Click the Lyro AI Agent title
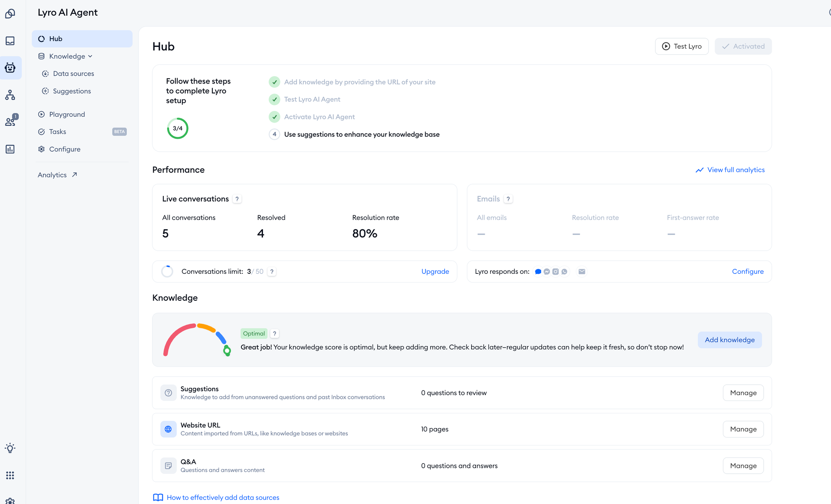 68,12
